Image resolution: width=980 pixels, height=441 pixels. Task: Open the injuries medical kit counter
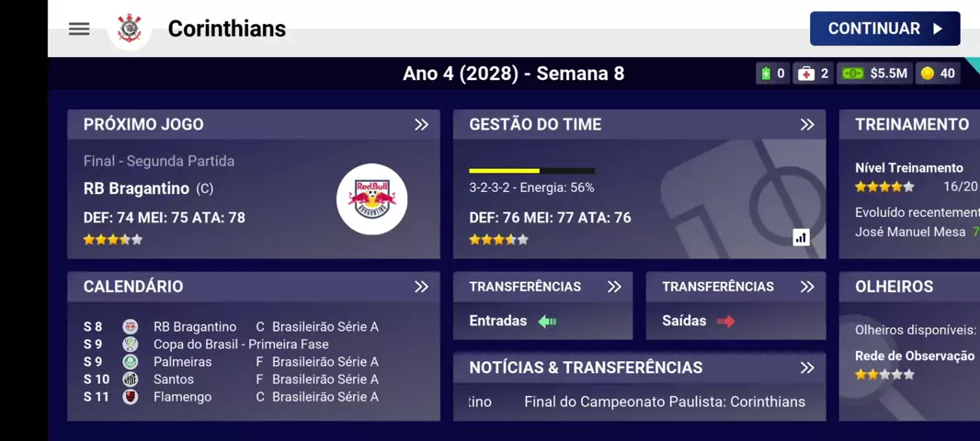(x=814, y=73)
